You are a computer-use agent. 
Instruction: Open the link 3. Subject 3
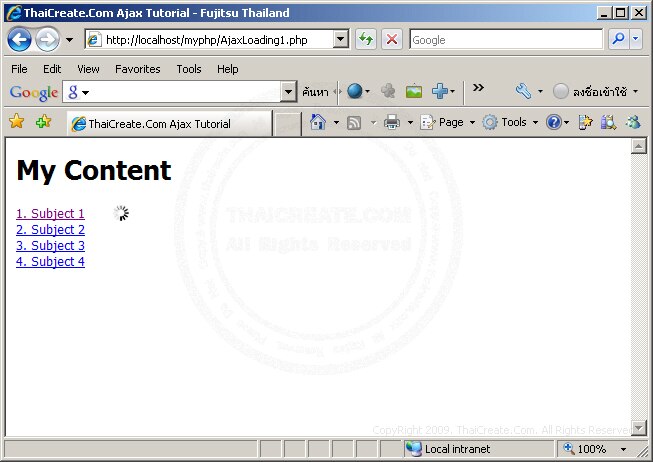[x=50, y=245]
